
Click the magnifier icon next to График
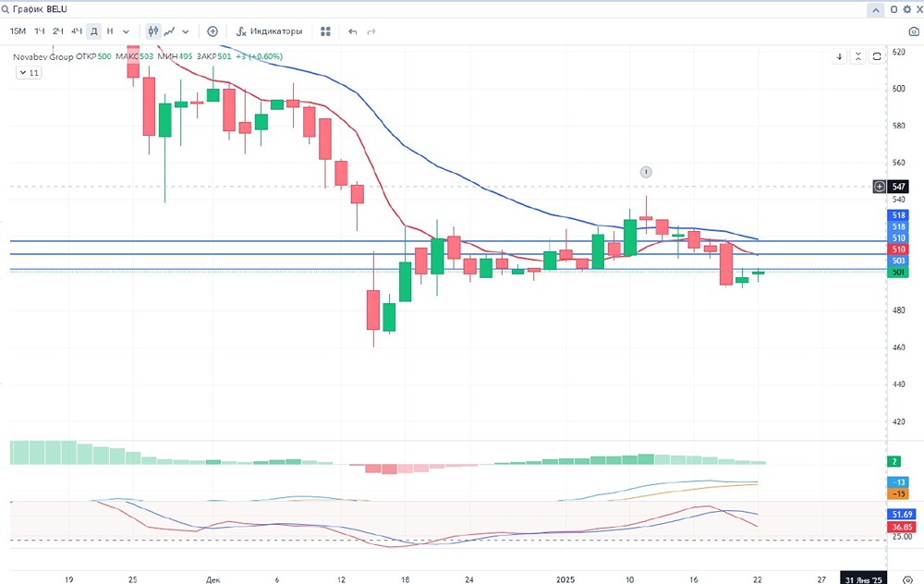7,7
